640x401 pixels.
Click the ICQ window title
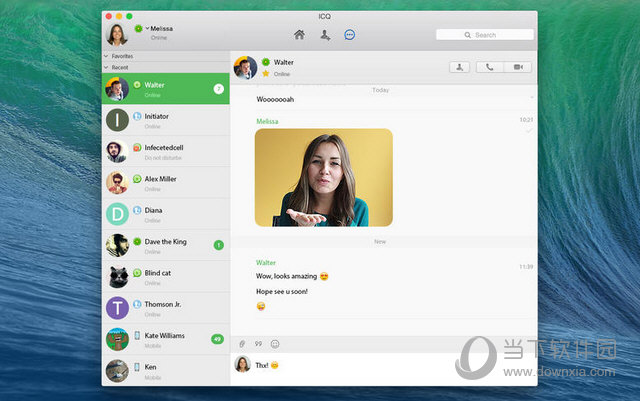point(324,16)
